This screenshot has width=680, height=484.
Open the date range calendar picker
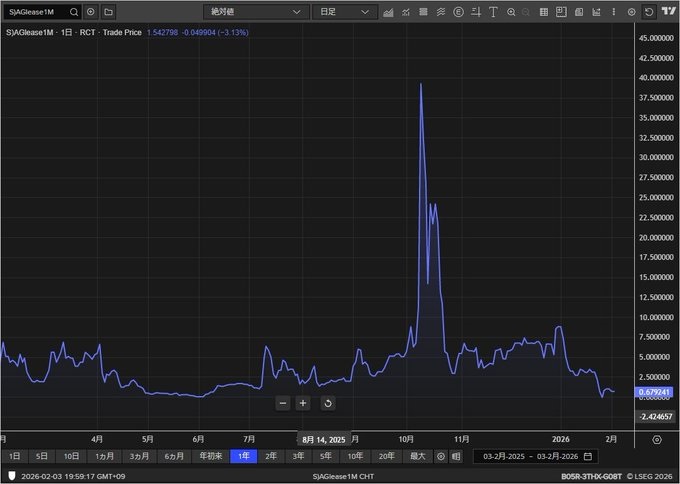coord(587,456)
